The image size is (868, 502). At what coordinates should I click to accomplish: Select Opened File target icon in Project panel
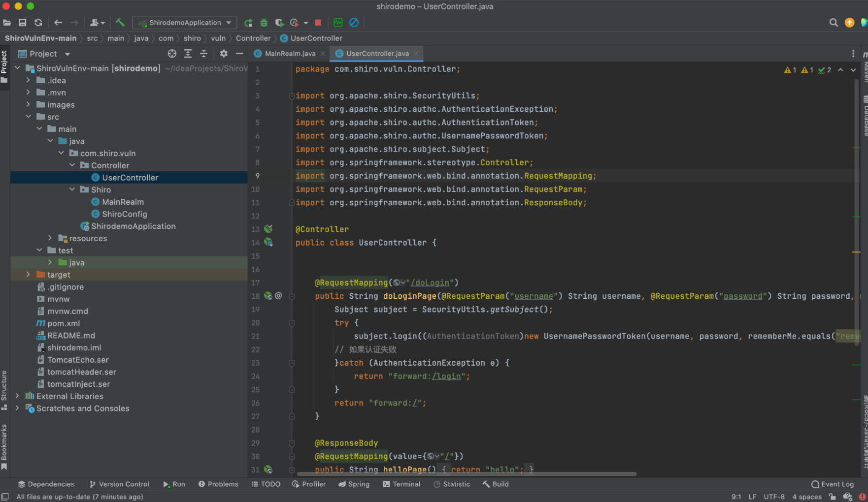[x=172, y=54]
